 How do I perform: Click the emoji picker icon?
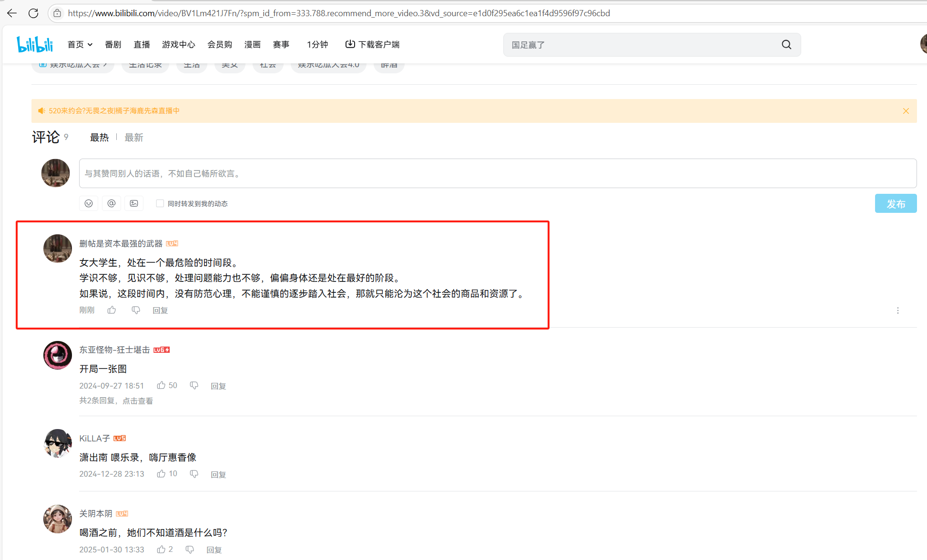point(89,203)
